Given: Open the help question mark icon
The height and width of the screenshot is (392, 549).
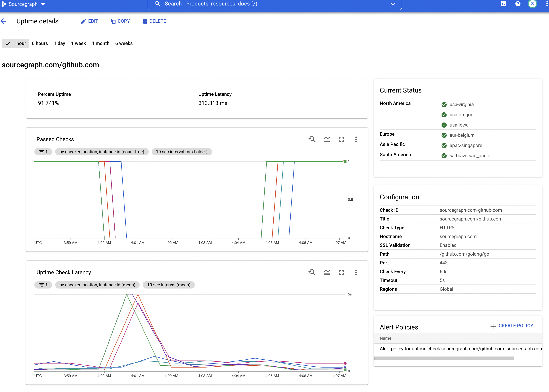Looking at the screenshot, I should pos(518,4).
